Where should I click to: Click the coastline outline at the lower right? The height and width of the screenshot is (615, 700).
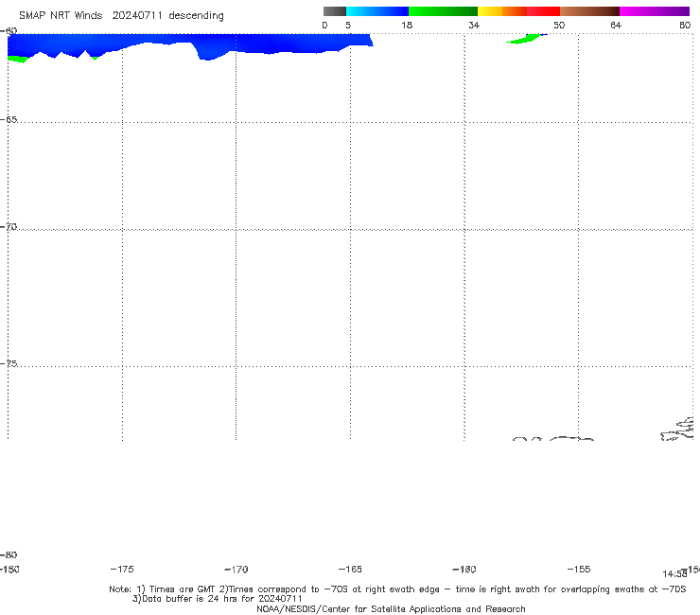tap(678, 429)
